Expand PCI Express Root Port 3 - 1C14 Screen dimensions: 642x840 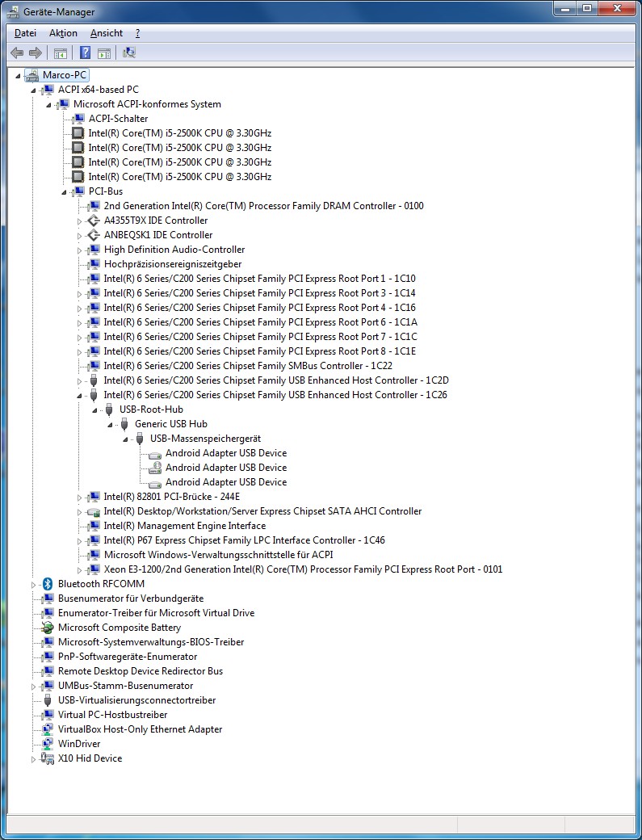80,293
